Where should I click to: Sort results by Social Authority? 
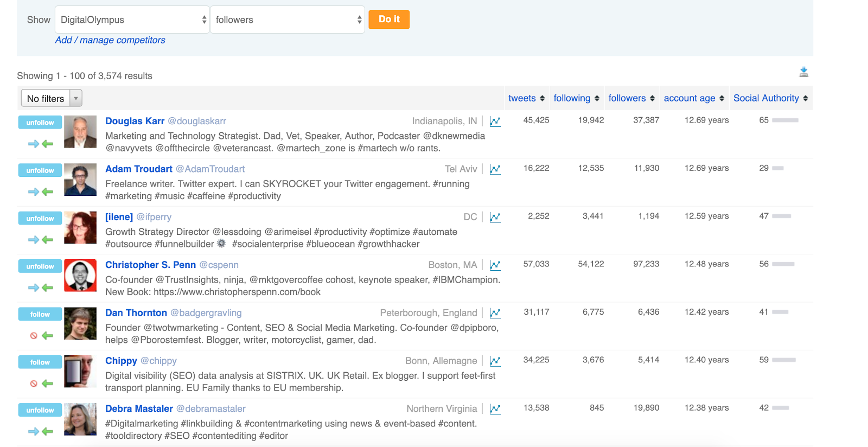[x=770, y=98]
